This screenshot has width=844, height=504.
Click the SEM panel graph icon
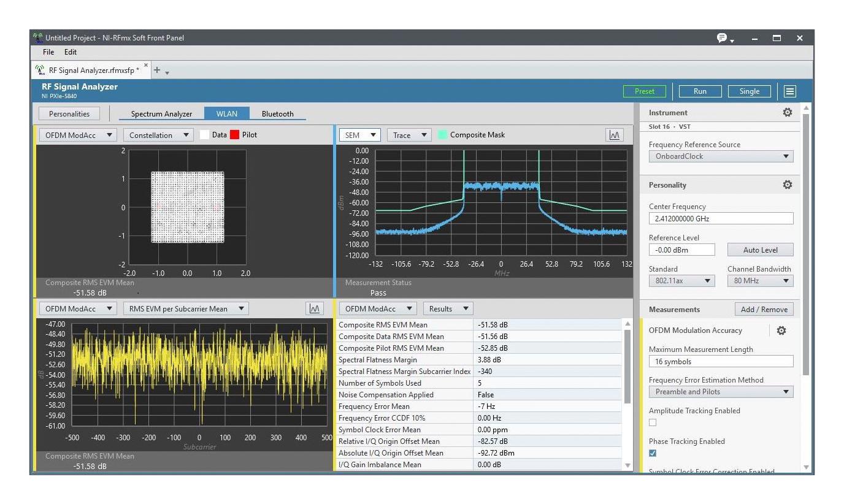tap(614, 136)
